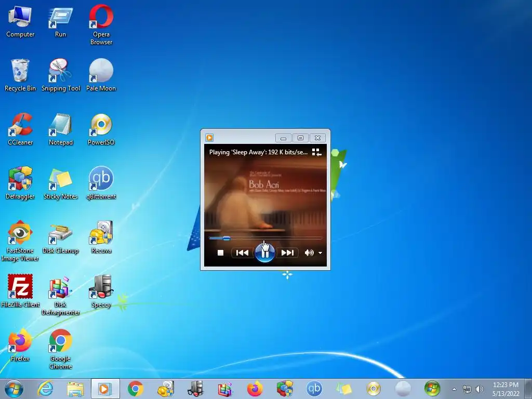Launch Recuva from the taskbar
Viewport: 532px width, 399px height.
click(x=166, y=389)
